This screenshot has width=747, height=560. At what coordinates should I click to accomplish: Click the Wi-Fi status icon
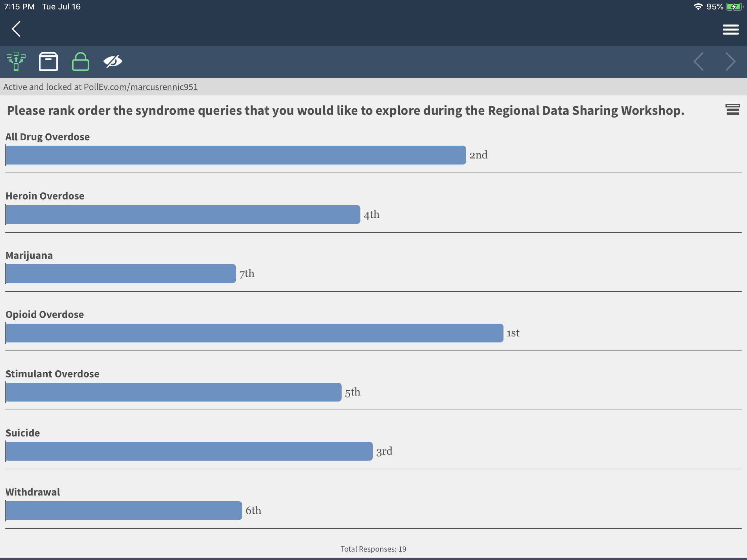tap(698, 7)
